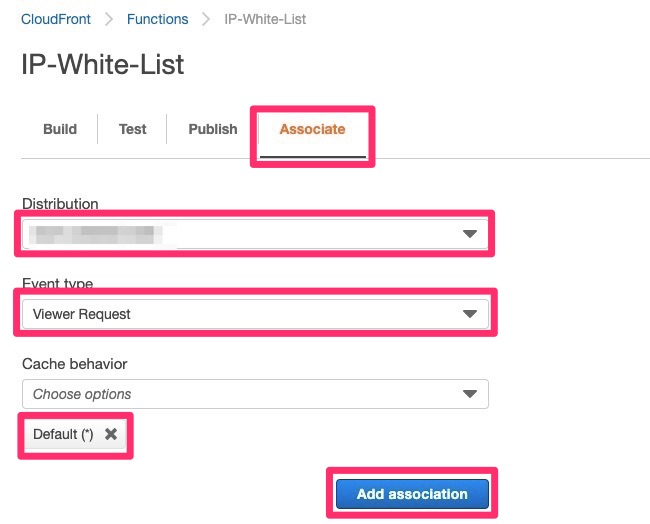Select the Associate tab
650x524 pixels.
[x=312, y=129]
